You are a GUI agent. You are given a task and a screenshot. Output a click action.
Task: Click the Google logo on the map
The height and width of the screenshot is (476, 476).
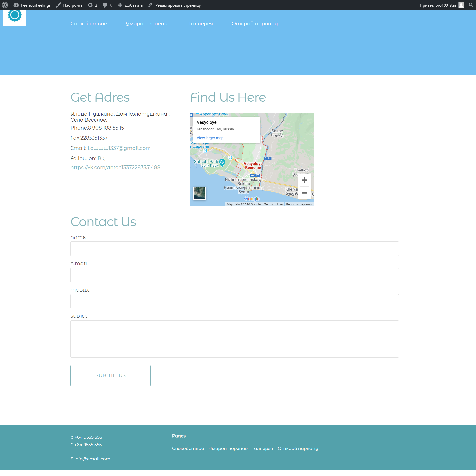(252, 199)
